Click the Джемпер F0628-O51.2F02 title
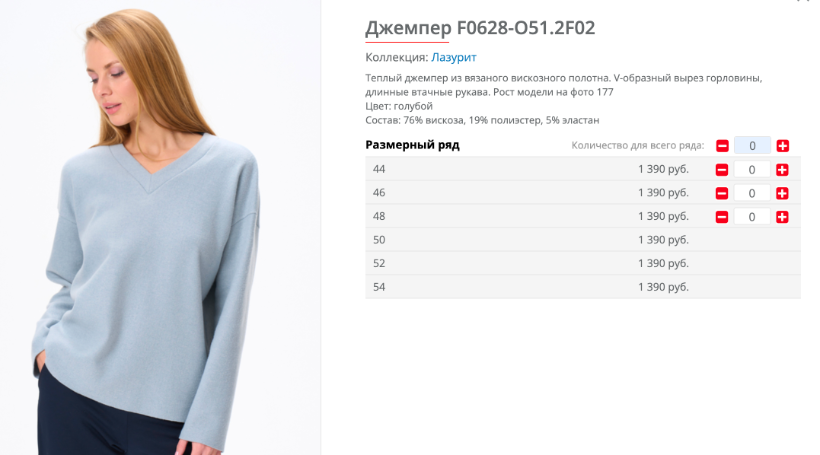This screenshot has width=820, height=455. click(480, 28)
